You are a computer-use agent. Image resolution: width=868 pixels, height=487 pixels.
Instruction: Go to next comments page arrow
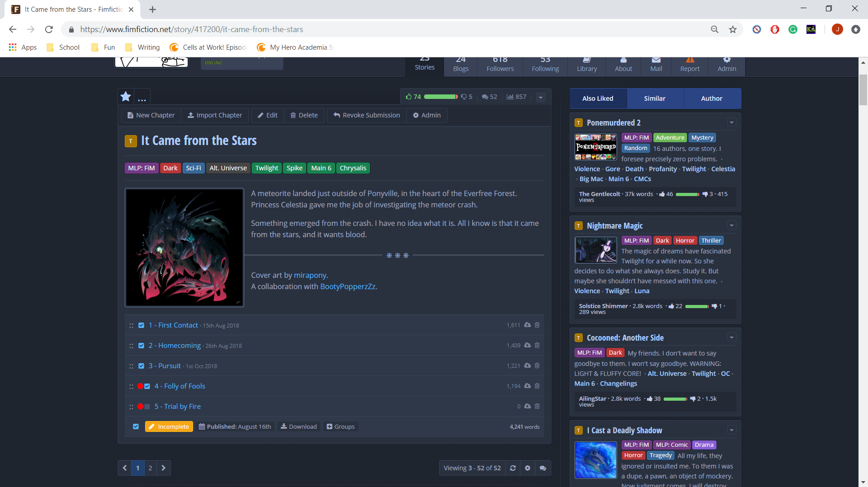pos(164,468)
